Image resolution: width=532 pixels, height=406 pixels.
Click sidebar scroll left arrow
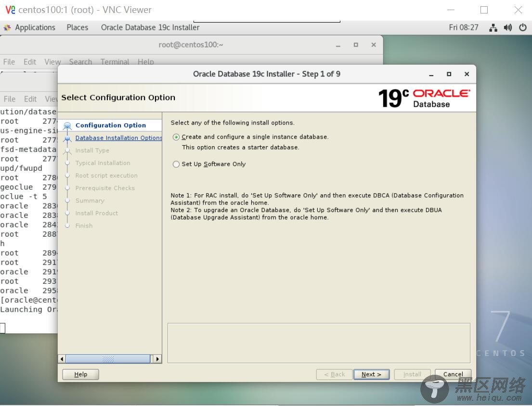[62, 359]
